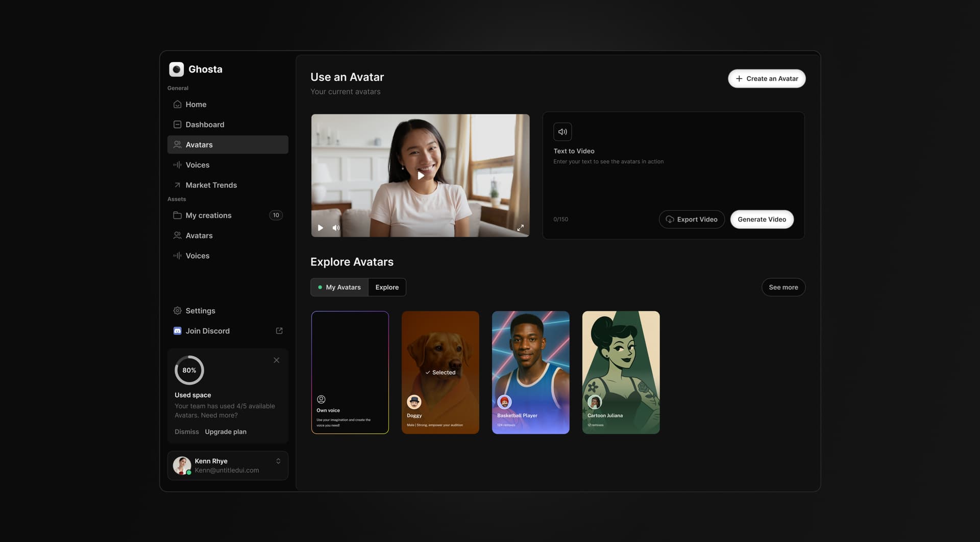Click the Ghosta logo icon
The width and height of the screenshot is (980, 542).
pyautogui.click(x=176, y=69)
